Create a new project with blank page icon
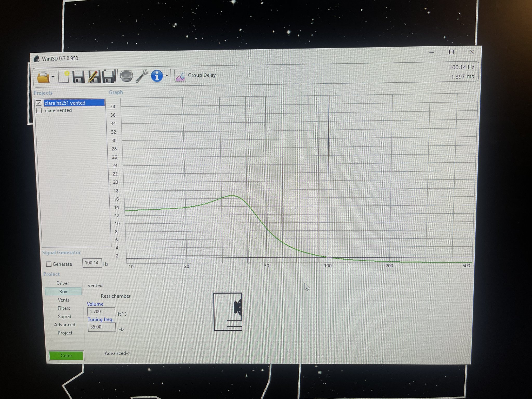 pyautogui.click(x=64, y=77)
